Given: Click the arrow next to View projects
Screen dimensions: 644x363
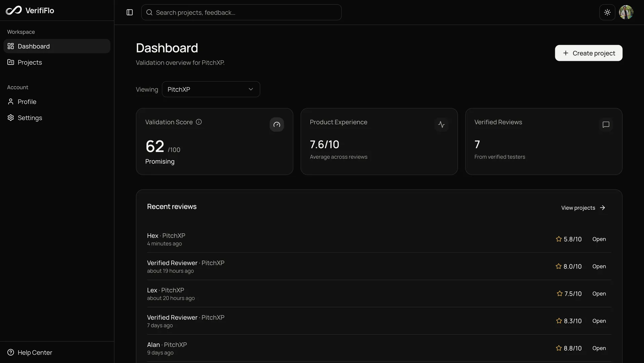Looking at the screenshot, I should pyautogui.click(x=603, y=208).
